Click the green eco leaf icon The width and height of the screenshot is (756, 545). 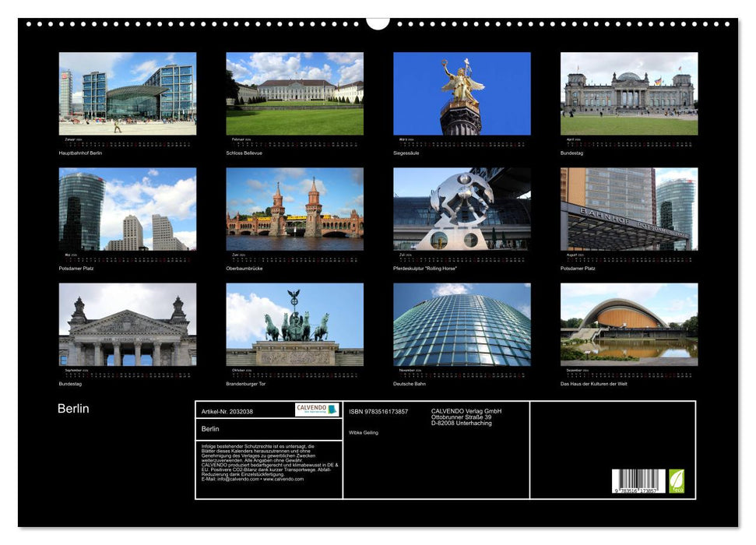point(677,481)
